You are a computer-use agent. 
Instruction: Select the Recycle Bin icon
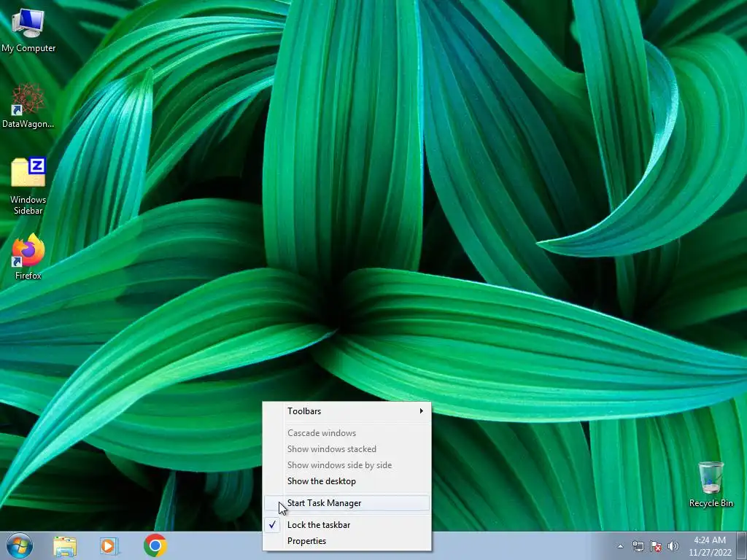tap(711, 484)
